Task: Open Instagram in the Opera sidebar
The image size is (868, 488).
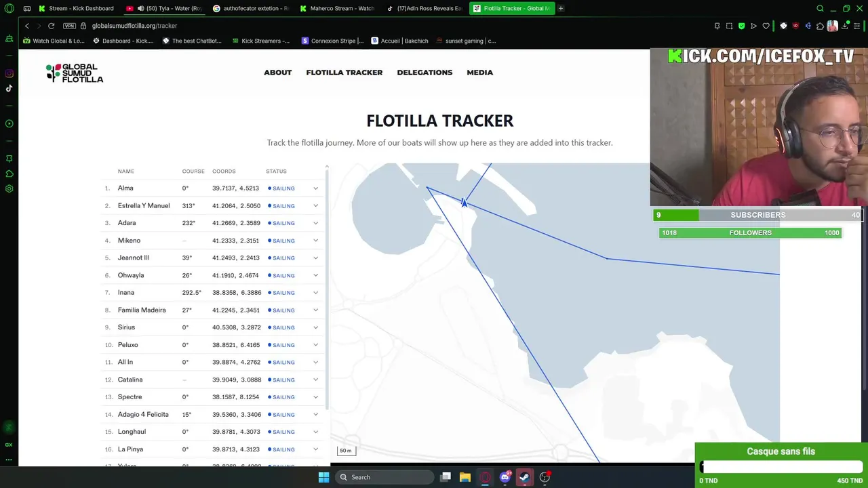Action: pyautogui.click(x=9, y=73)
